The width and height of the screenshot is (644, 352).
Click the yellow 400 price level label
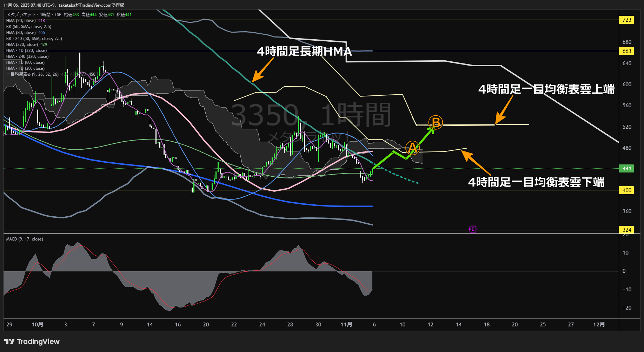627,190
